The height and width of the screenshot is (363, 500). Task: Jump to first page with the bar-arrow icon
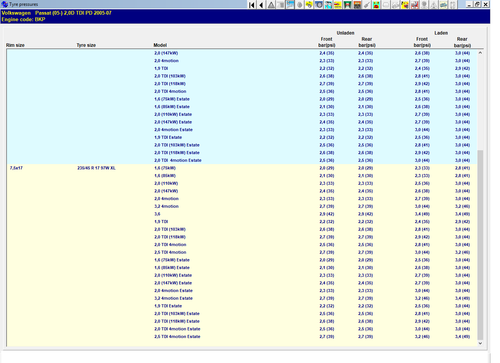pyautogui.click(x=252, y=5)
